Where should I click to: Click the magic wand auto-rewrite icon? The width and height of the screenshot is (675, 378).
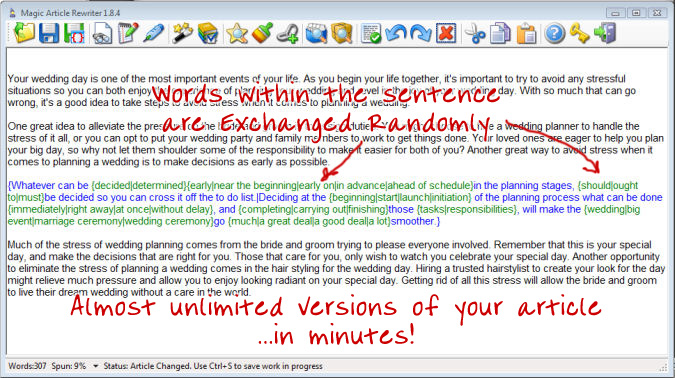(x=182, y=33)
